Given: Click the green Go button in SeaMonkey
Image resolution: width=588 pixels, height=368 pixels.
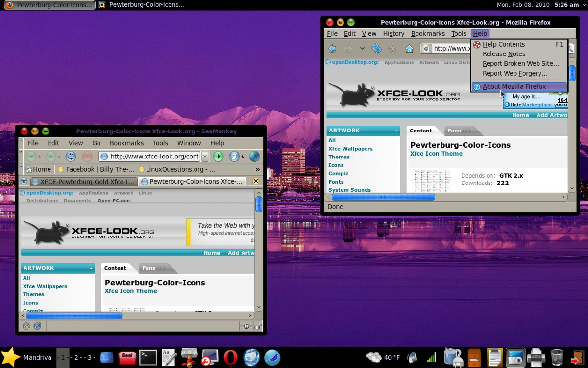Looking at the screenshot, I should click(x=218, y=157).
